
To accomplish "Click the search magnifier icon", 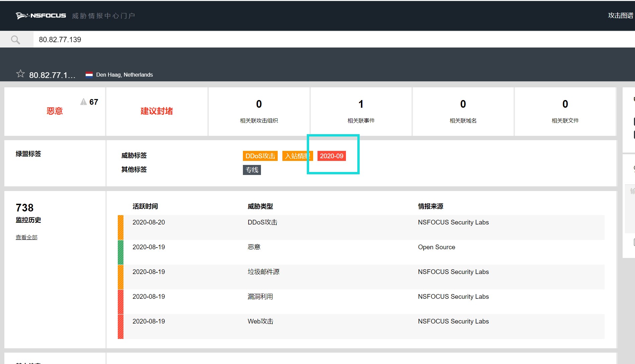I will [15, 40].
